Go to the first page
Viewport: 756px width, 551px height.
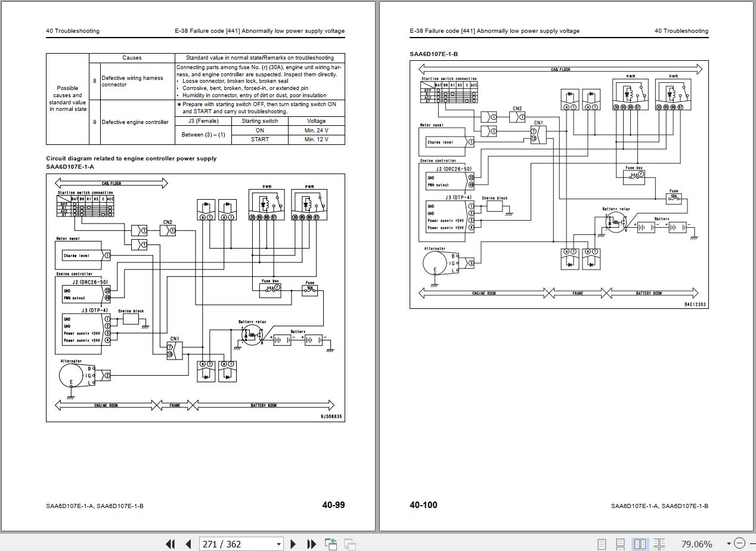pos(171,544)
